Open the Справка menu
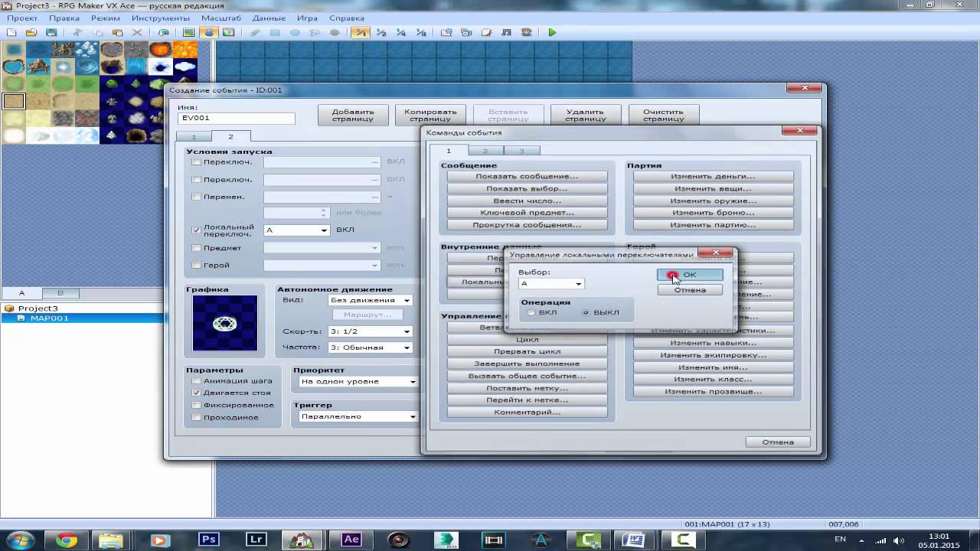Image resolution: width=980 pixels, height=551 pixels. pos(347,18)
